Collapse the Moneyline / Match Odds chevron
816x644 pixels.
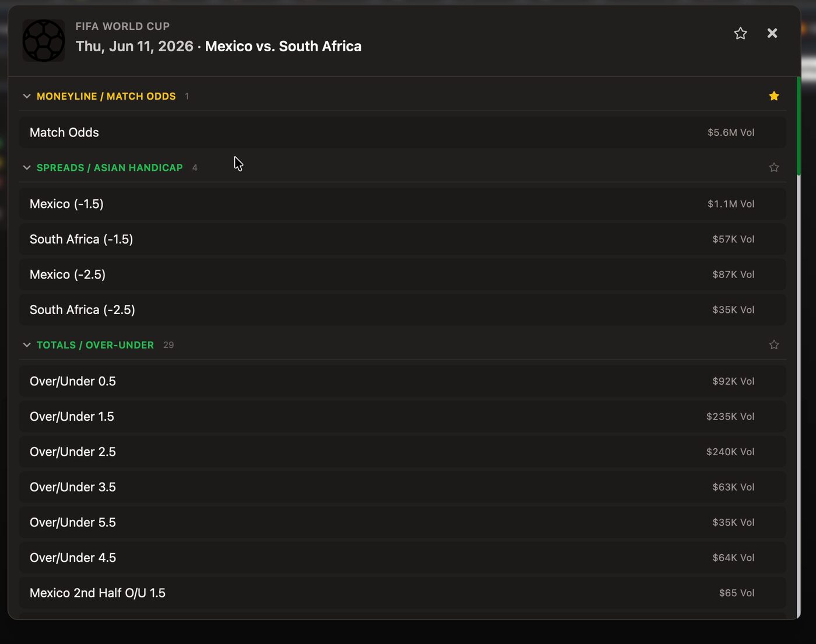[x=27, y=96]
